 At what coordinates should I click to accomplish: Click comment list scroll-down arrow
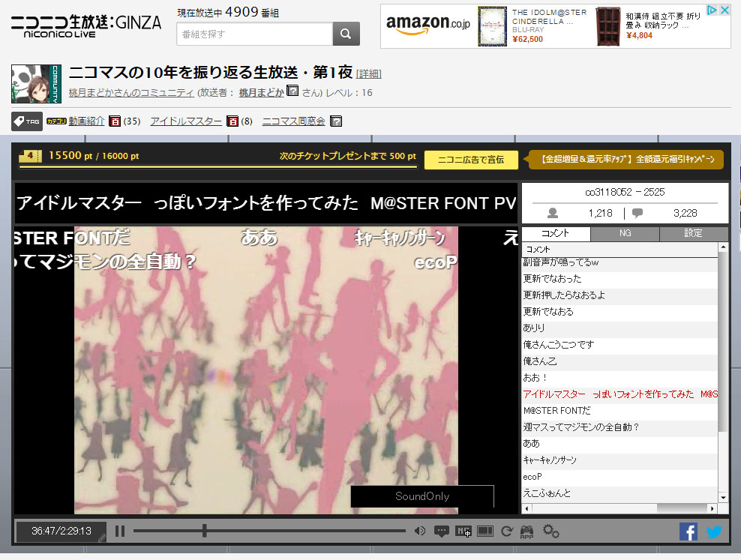(723, 497)
